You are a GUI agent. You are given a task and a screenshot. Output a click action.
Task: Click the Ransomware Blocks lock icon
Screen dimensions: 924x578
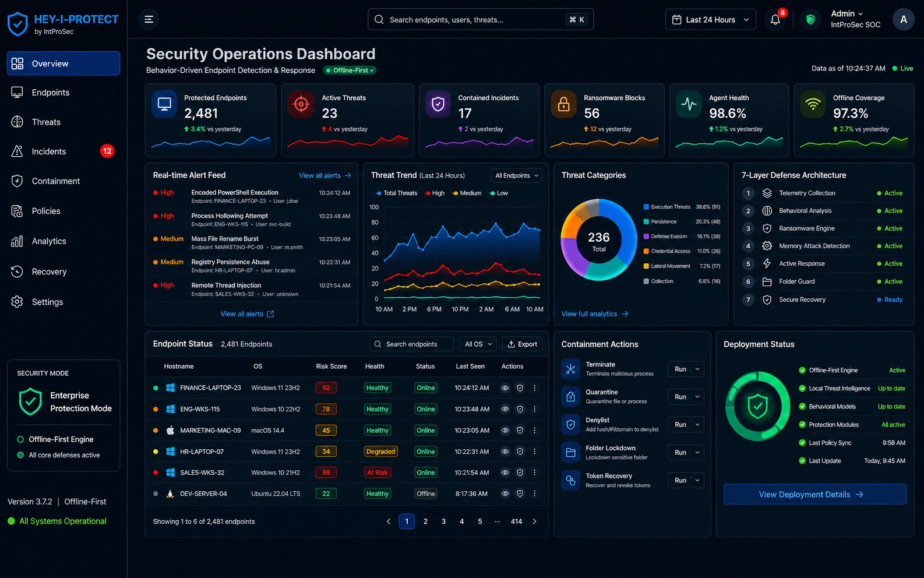click(563, 104)
